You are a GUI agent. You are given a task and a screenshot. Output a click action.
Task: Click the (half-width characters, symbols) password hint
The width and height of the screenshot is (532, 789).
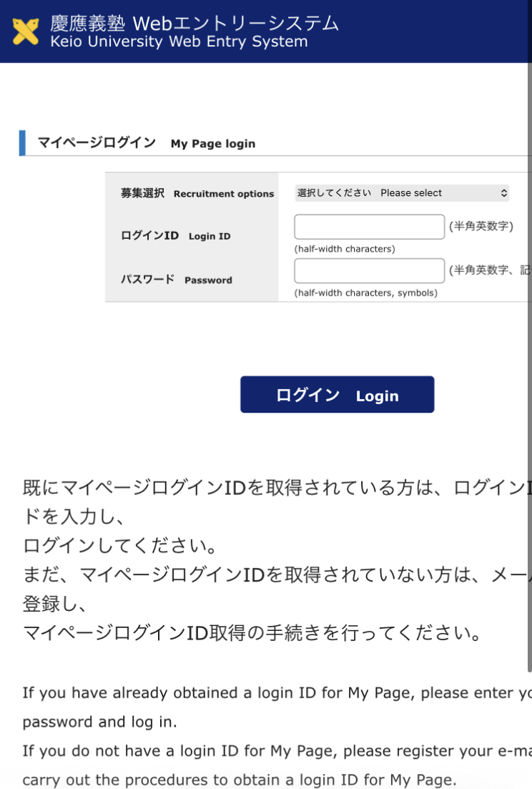[x=366, y=293]
